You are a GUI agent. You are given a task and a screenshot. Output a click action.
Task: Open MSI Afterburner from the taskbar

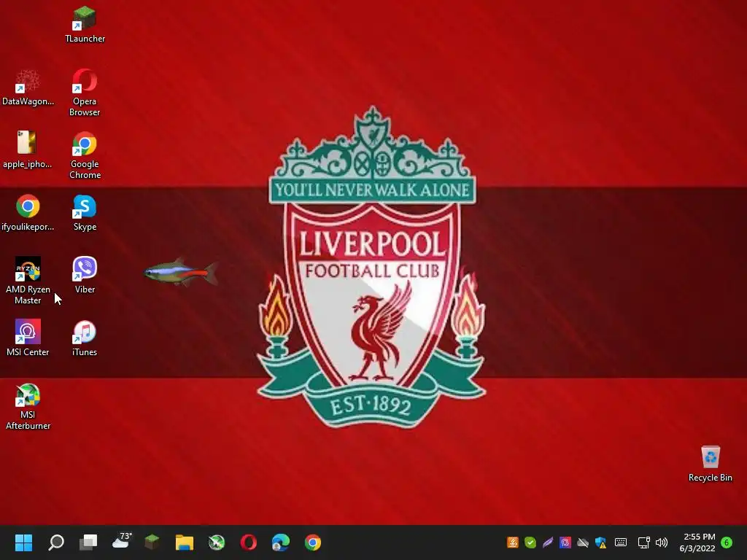click(x=216, y=542)
